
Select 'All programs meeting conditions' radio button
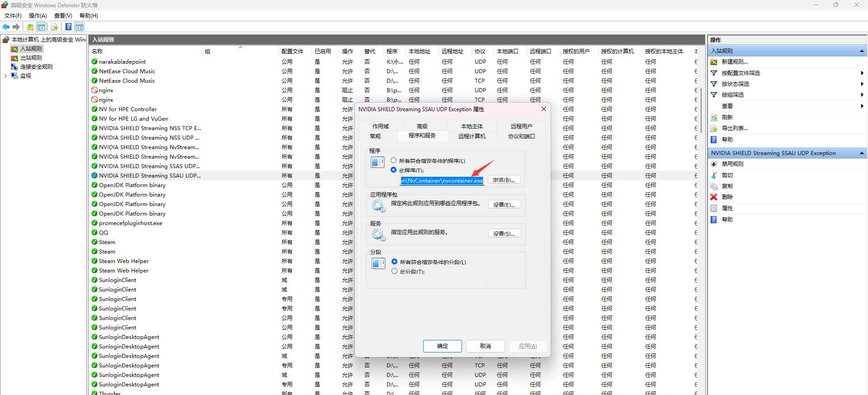pos(394,160)
